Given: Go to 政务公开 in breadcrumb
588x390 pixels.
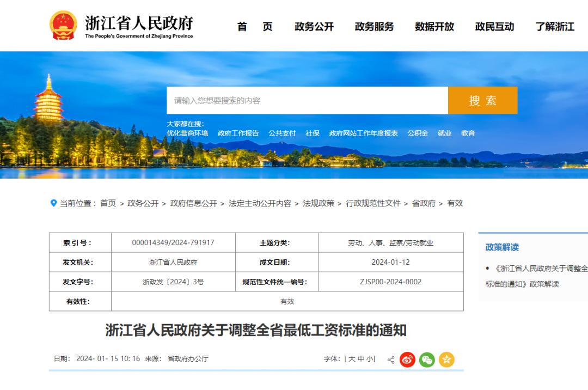Looking at the screenshot, I should 143,203.
